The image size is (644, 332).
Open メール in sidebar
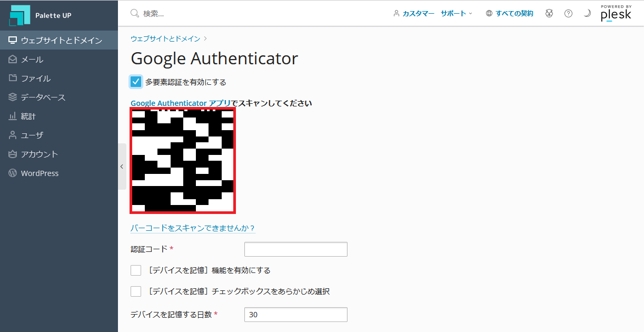pos(59,60)
